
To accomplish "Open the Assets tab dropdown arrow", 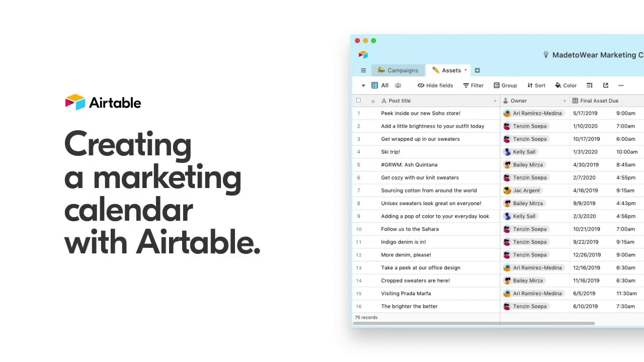I will click(x=465, y=70).
